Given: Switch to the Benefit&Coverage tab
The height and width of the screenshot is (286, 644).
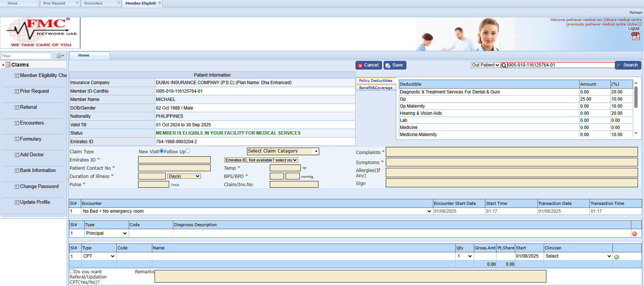Looking at the screenshot, I should (x=376, y=88).
